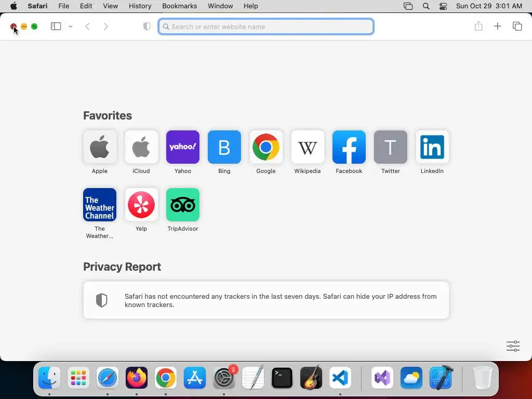Minimize the Safari window

tap(24, 26)
